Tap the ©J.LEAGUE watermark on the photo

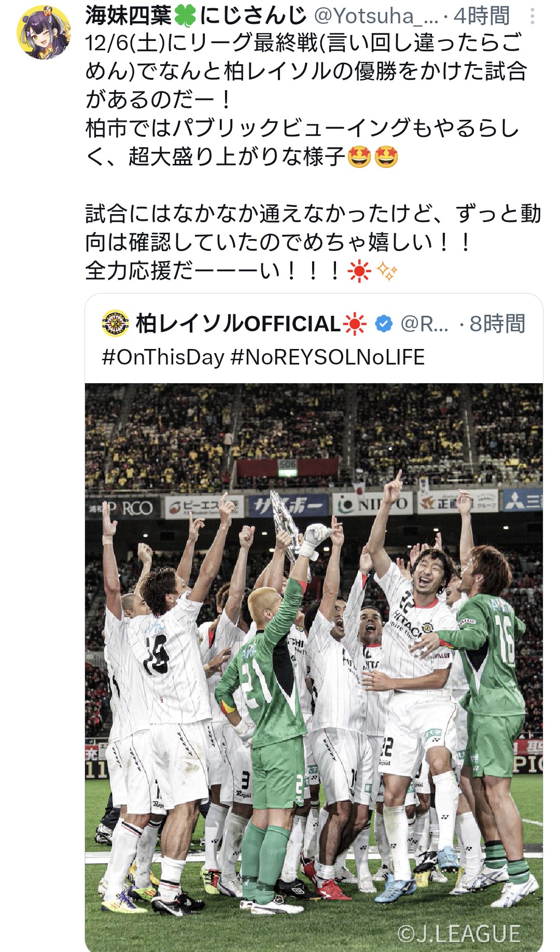point(459,934)
